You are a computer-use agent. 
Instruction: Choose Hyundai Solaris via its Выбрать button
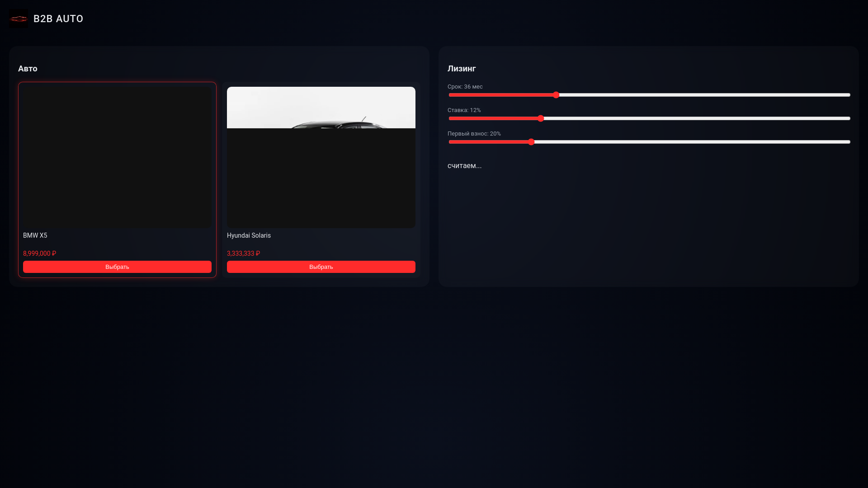pyautogui.click(x=321, y=267)
